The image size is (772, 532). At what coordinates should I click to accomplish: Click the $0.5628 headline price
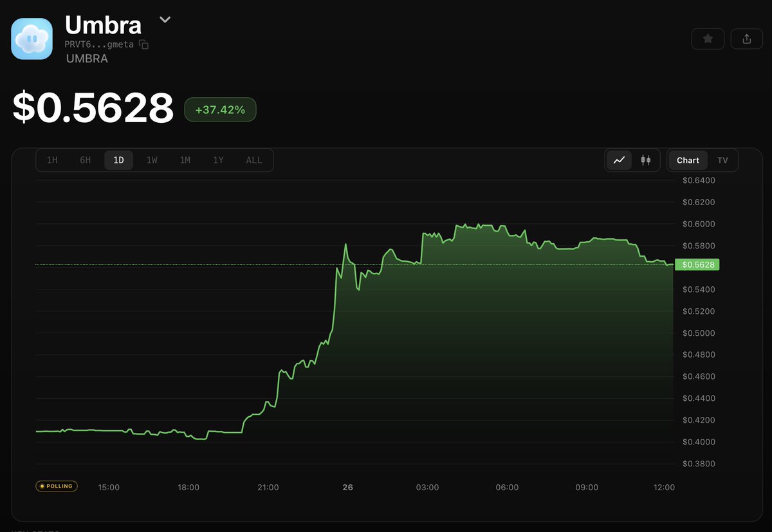(x=93, y=108)
